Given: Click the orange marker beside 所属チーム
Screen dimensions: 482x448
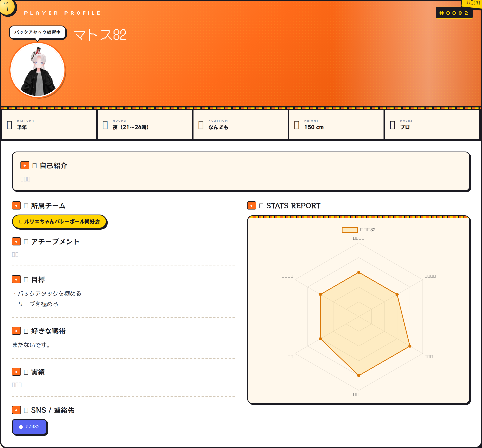Looking at the screenshot, I should 16,206.
